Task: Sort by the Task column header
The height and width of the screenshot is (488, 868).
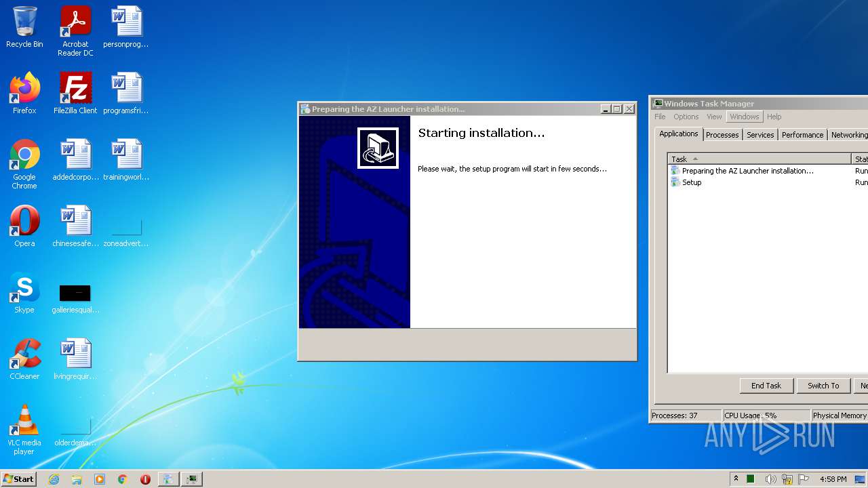Action: click(x=759, y=159)
